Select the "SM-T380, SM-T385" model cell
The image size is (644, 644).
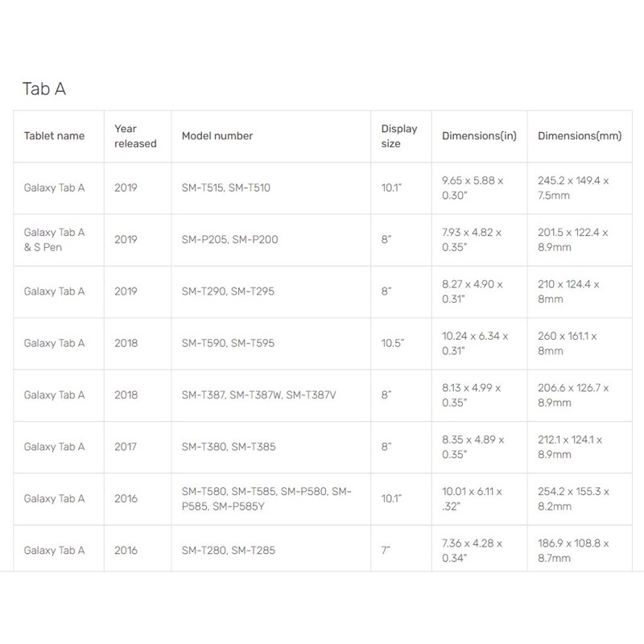coord(228,447)
